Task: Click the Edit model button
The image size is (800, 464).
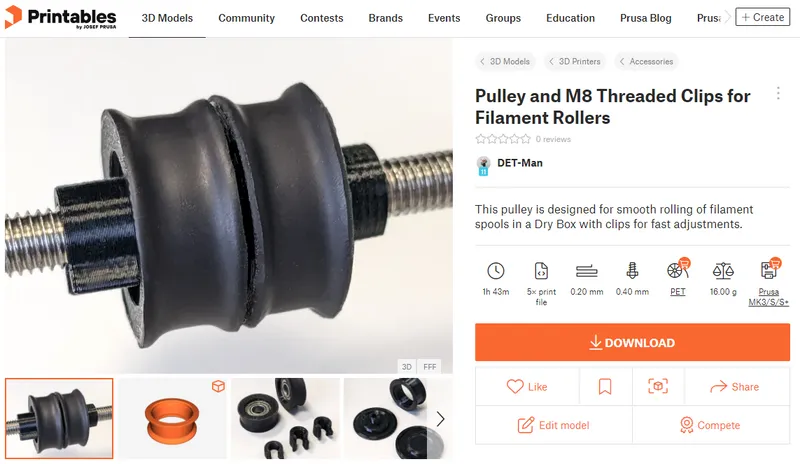Action: [554, 425]
